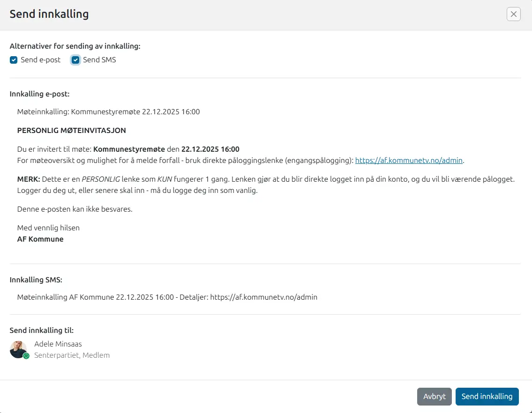Click 'Alternativer for sending av innkalling:' label
The height and width of the screenshot is (413, 532).
(75, 46)
